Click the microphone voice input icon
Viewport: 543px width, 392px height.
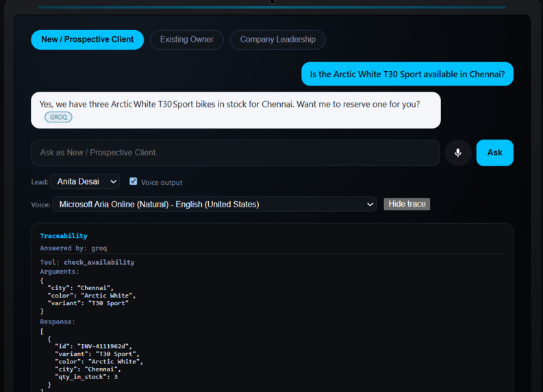click(458, 153)
